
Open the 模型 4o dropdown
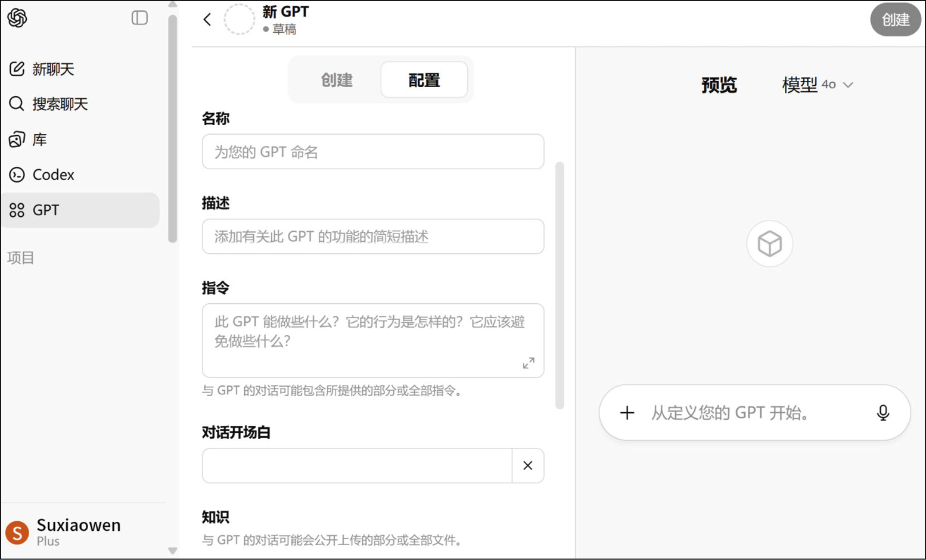point(818,85)
